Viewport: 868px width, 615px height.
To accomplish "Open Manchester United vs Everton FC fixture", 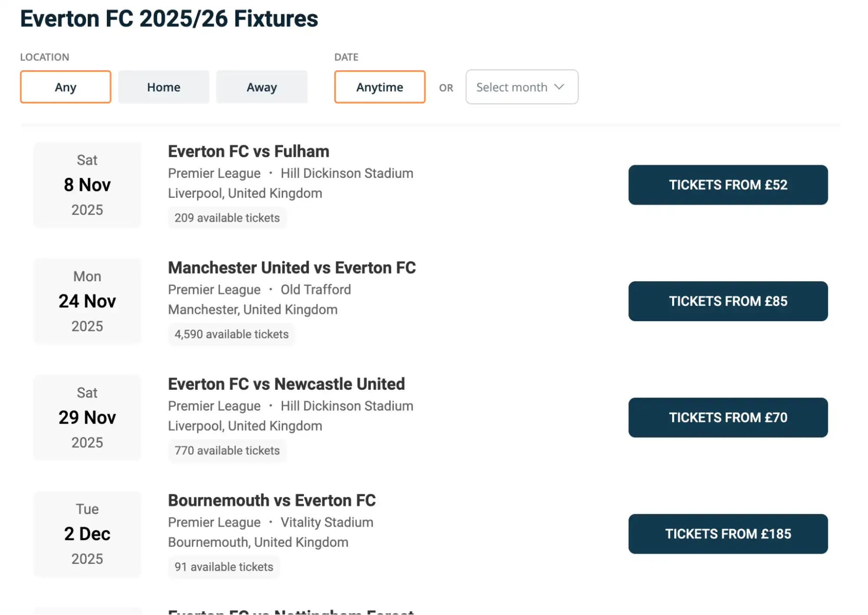I will [x=291, y=267].
